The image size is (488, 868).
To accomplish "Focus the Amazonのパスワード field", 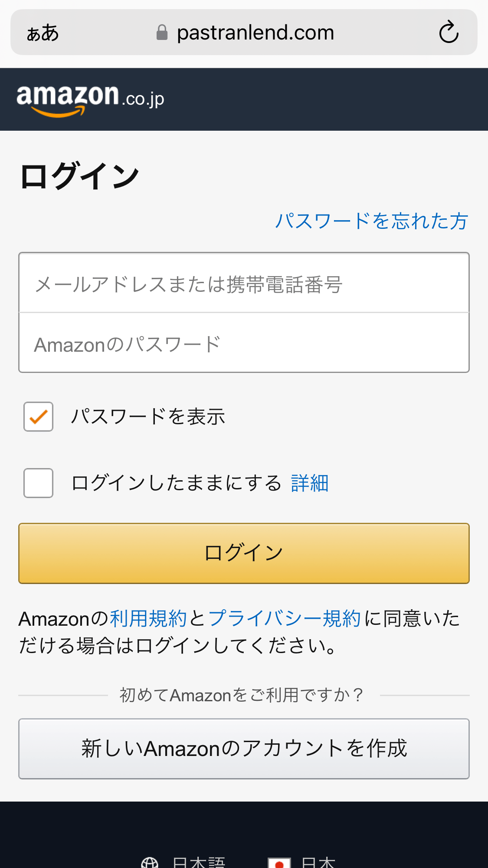I will pyautogui.click(x=244, y=343).
